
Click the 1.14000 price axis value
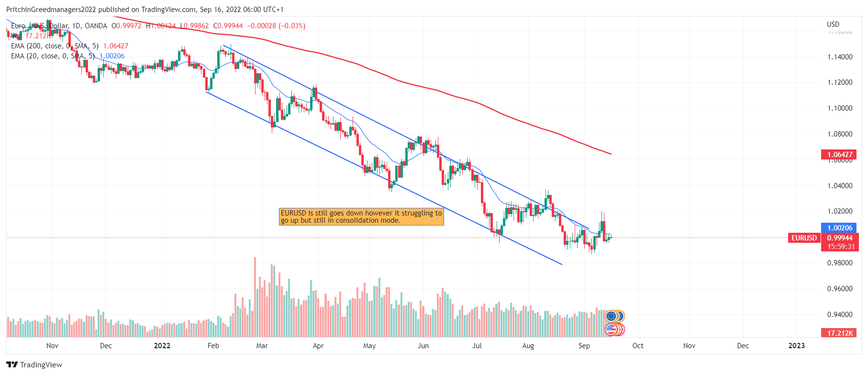840,57
